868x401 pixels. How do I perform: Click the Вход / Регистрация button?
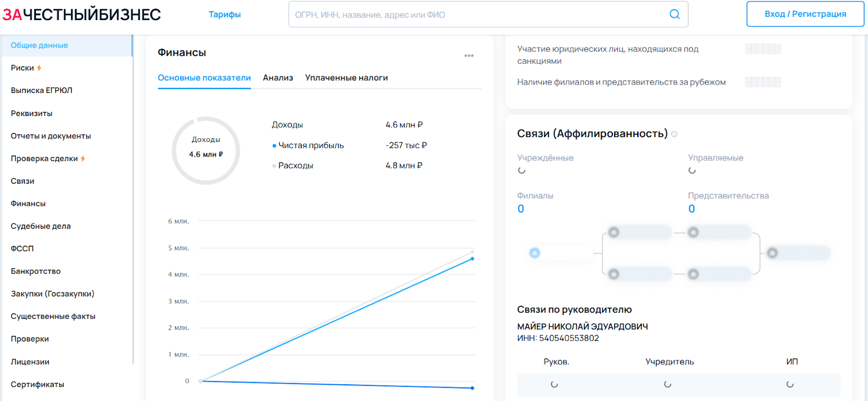805,14
